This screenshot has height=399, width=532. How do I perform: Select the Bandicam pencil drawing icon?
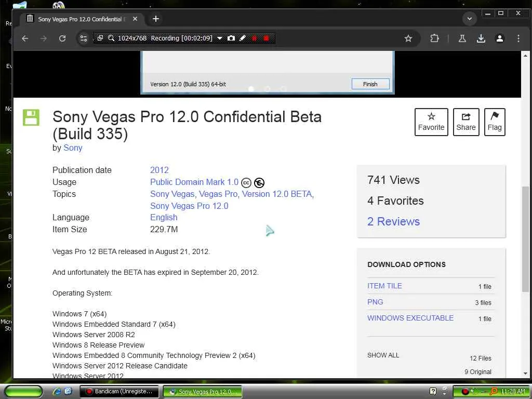pyautogui.click(x=242, y=38)
